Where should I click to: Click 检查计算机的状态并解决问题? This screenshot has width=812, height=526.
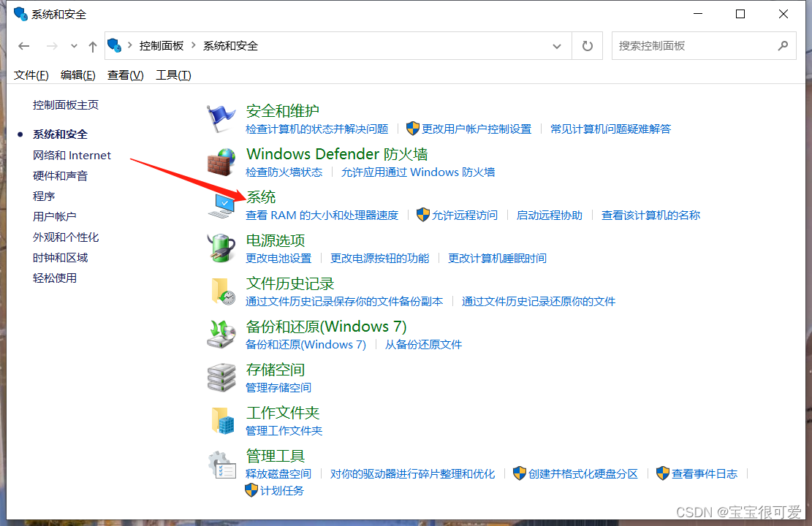coord(317,129)
